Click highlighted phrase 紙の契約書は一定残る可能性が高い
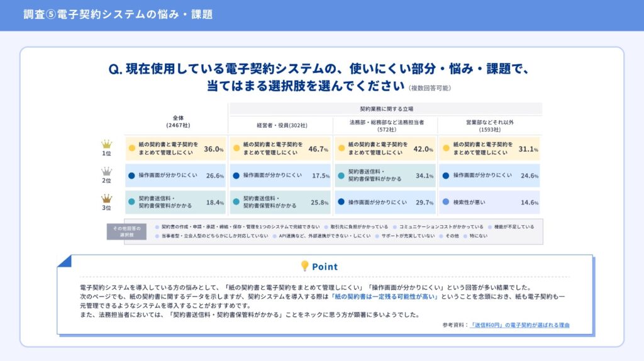The width and height of the screenshot is (644, 361). point(384,296)
